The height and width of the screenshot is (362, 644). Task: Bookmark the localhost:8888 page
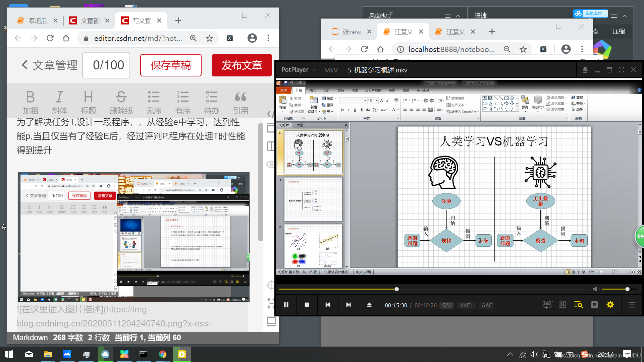[x=523, y=49]
